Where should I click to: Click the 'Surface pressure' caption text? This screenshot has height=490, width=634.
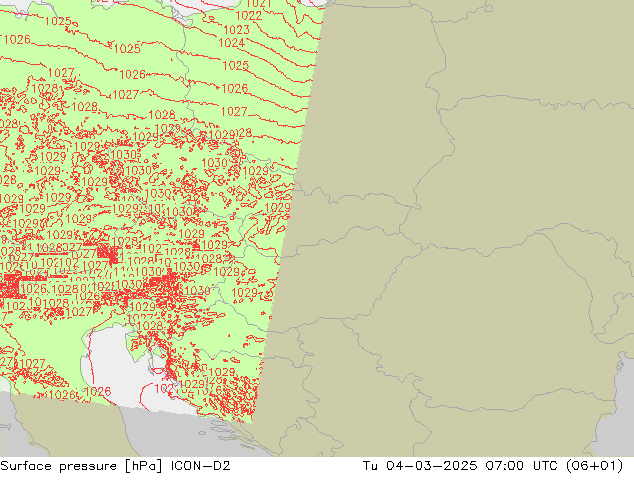pyautogui.click(x=58, y=466)
